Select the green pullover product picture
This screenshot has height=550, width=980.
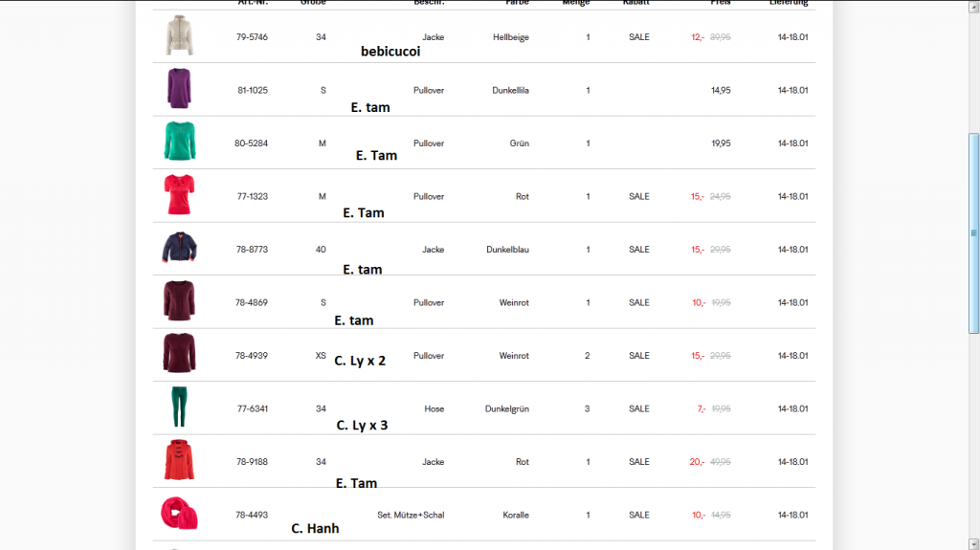179,143
